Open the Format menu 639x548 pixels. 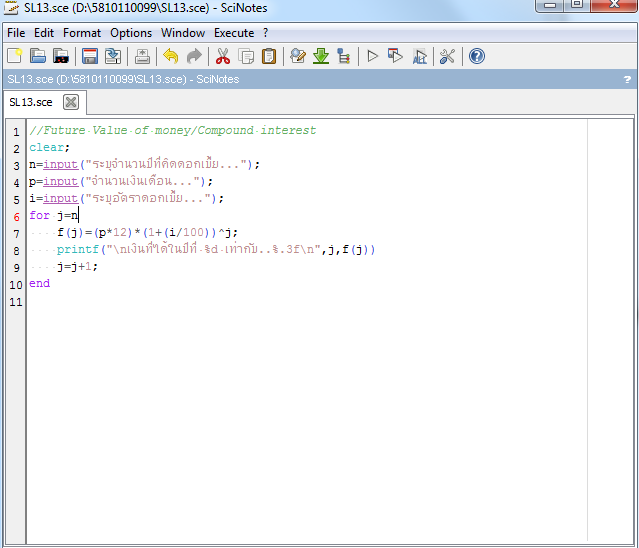(82, 33)
